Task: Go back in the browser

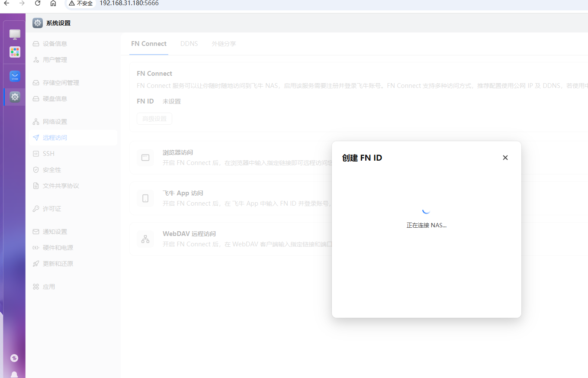Action: pyautogui.click(x=6, y=3)
